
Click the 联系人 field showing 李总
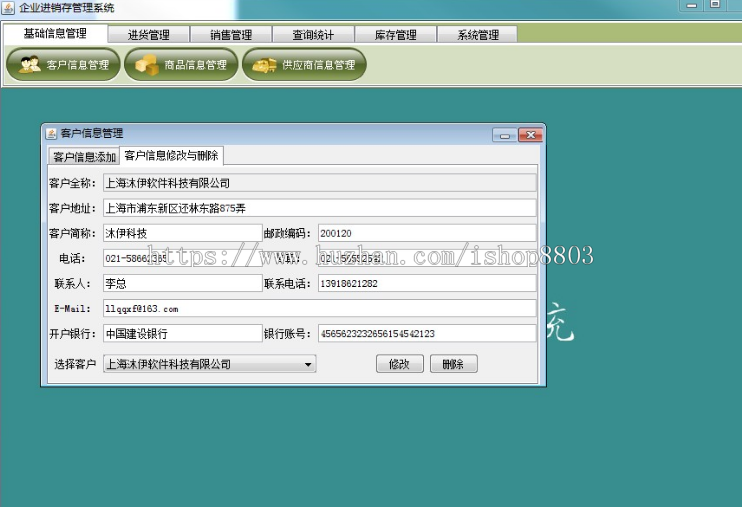tap(183, 283)
